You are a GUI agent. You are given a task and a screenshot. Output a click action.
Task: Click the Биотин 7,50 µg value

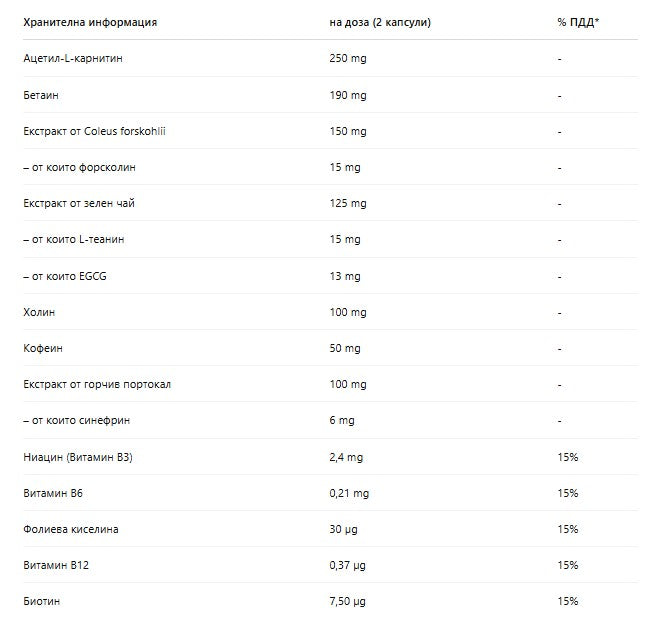coord(348,601)
